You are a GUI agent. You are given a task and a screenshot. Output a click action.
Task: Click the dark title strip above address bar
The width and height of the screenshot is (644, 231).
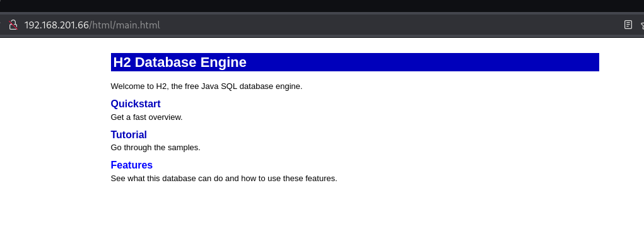(322, 6)
